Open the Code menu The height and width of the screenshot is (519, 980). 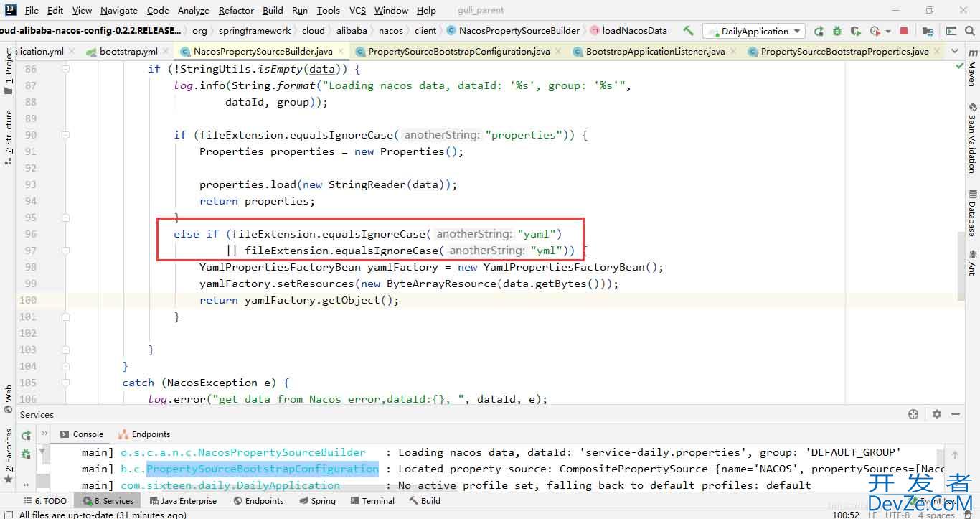(158, 10)
